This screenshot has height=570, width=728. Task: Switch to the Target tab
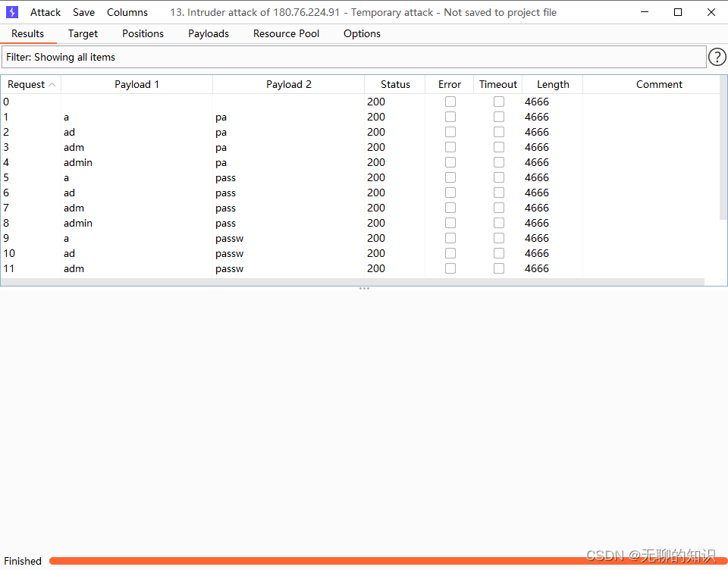pos(83,34)
